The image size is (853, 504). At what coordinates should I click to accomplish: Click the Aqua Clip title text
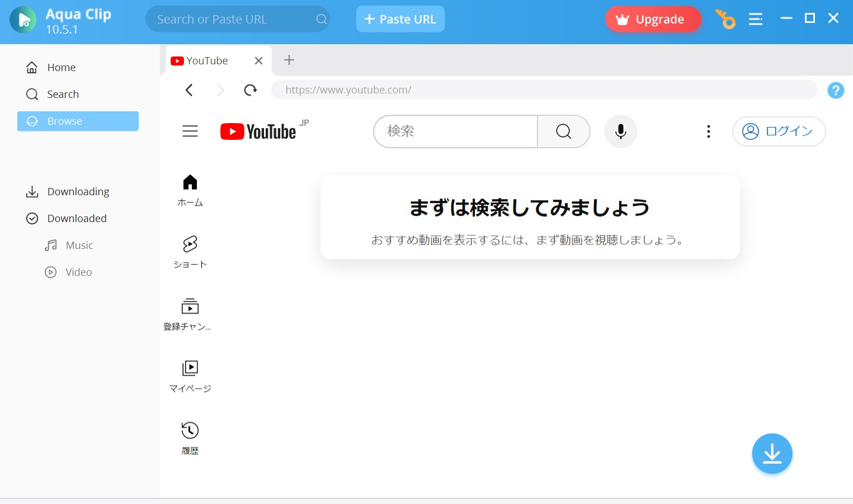pos(78,14)
